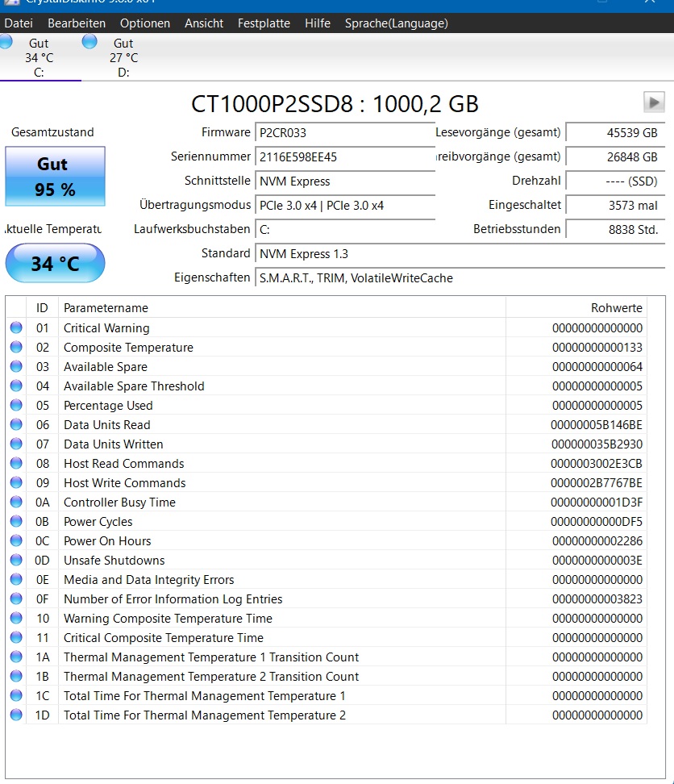This screenshot has height=784, width=674.
Task: Click status icon of row 1D
Action: 16,715
